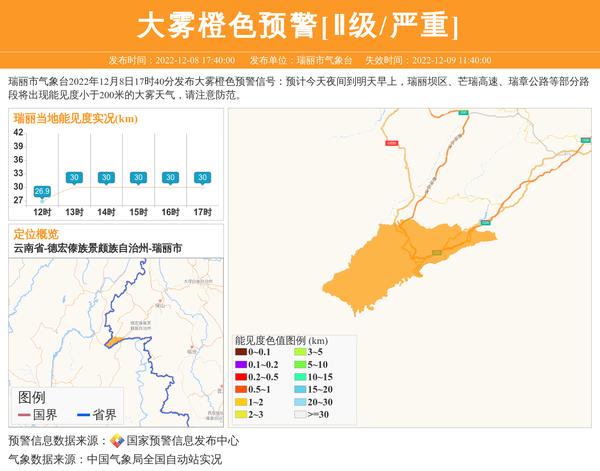Click the 保山 city marker on the overview map
Viewport: 600px width, 471px height.
[160, 301]
